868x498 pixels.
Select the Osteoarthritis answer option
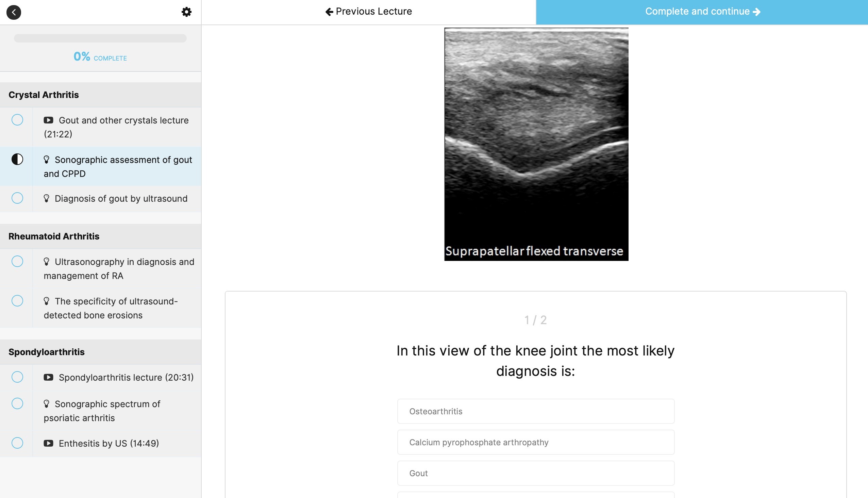[536, 411]
